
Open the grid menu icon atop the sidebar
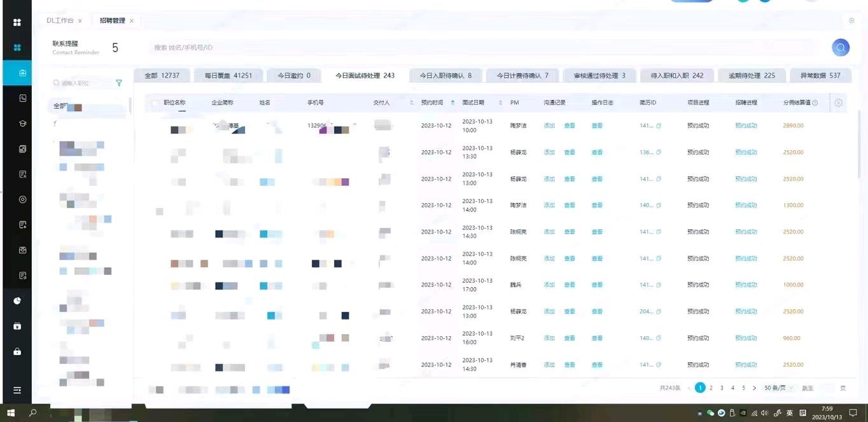17,22
